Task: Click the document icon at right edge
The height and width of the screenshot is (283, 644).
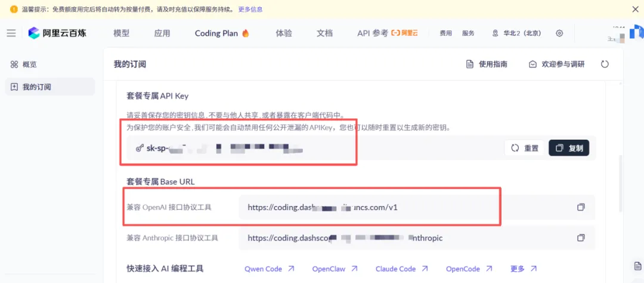Action: (x=638, y=265)
